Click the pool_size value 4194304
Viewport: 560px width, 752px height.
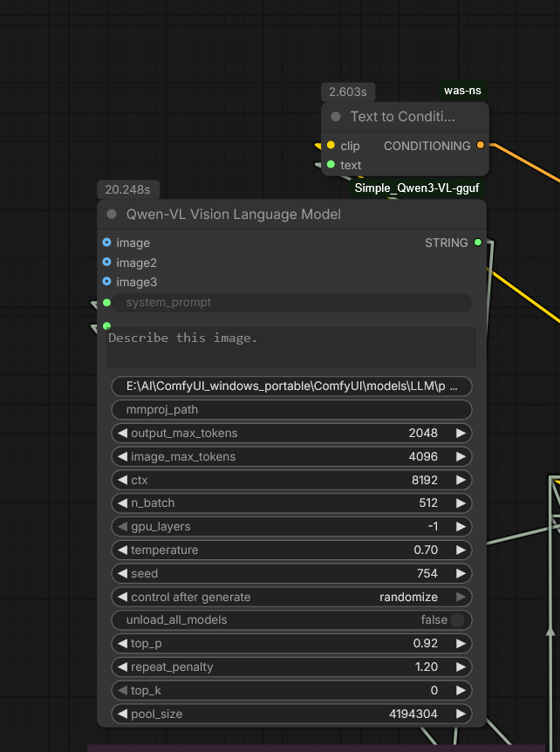point(413,714)
